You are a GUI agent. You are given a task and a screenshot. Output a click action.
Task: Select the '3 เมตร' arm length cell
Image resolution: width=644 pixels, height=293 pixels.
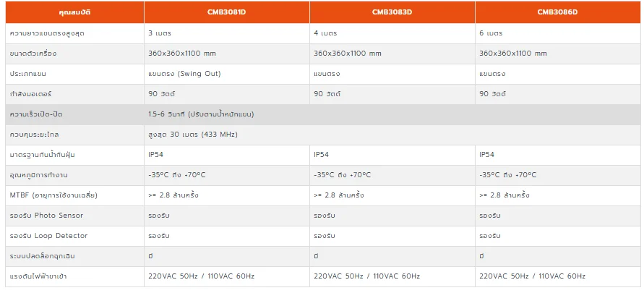(x=227, y=33)
